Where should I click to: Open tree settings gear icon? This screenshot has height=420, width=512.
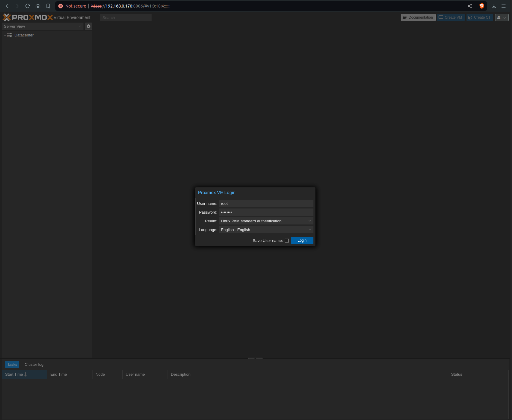pyautogui.click(x=89, y=26)
